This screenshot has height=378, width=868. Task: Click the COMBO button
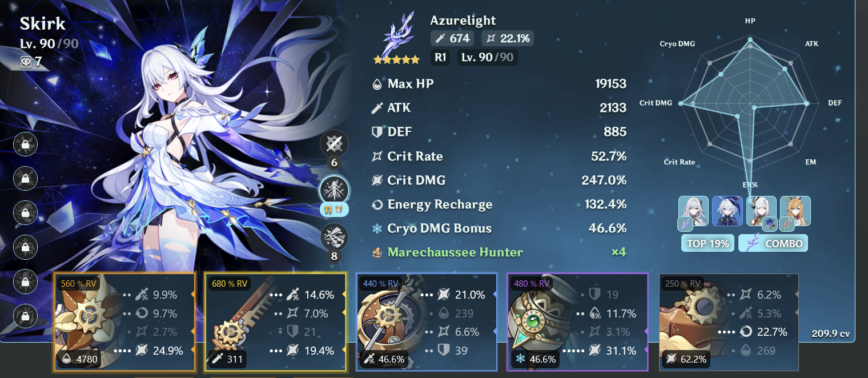point(773,243)
